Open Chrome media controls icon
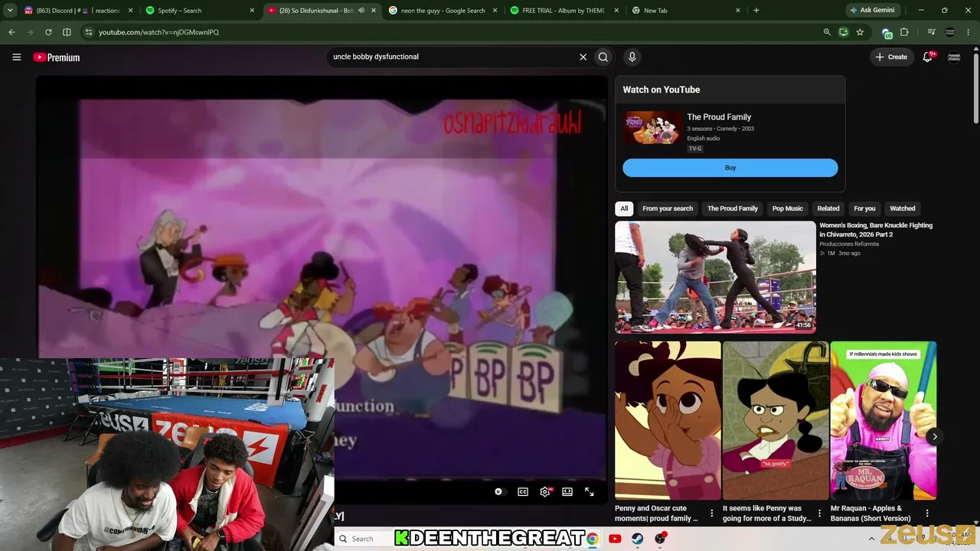980x551 pixels. tap(932, 32)
